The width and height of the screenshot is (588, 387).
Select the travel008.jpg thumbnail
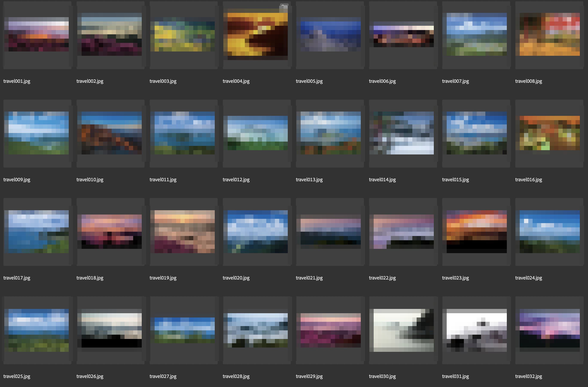[550, 34]
